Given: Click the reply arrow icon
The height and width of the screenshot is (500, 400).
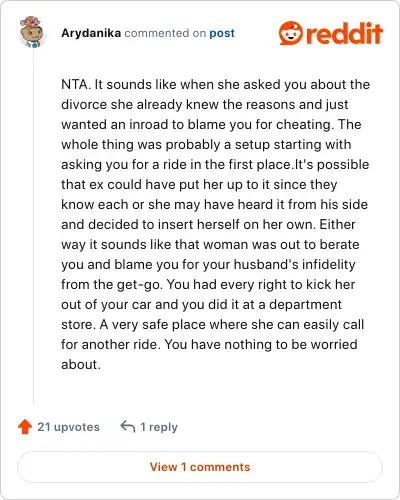Looking at the screenshot, I should click(128, 426).
